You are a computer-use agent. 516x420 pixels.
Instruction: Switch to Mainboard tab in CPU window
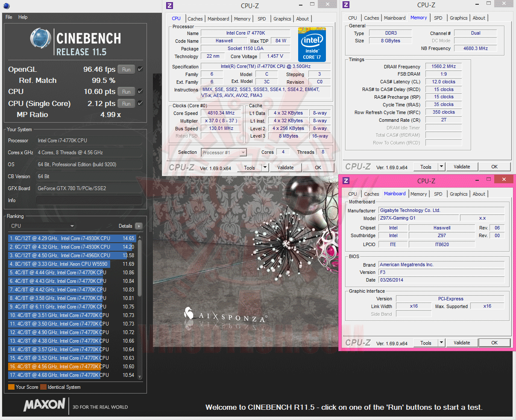coord(218,19)
